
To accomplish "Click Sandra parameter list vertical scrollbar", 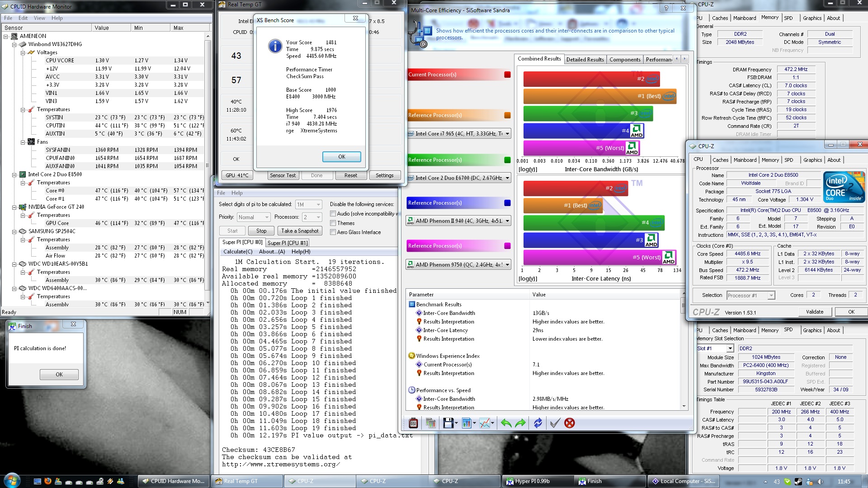I will pos(684,351).
